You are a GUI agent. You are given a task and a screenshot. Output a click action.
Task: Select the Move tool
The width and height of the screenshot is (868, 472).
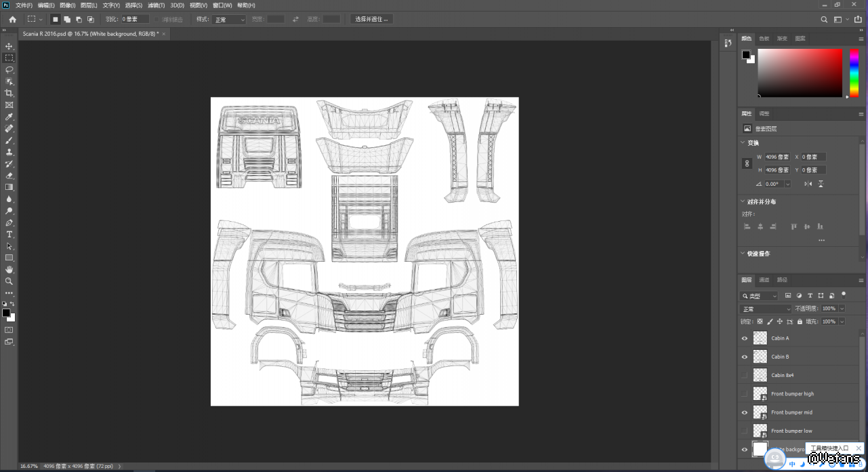point(9,46)
